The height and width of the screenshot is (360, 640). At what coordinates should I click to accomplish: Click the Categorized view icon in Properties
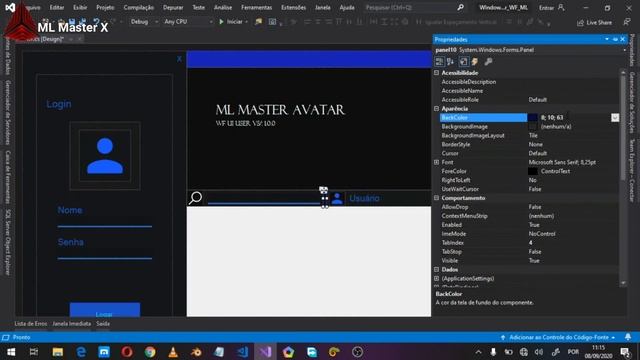click(439, 62)
